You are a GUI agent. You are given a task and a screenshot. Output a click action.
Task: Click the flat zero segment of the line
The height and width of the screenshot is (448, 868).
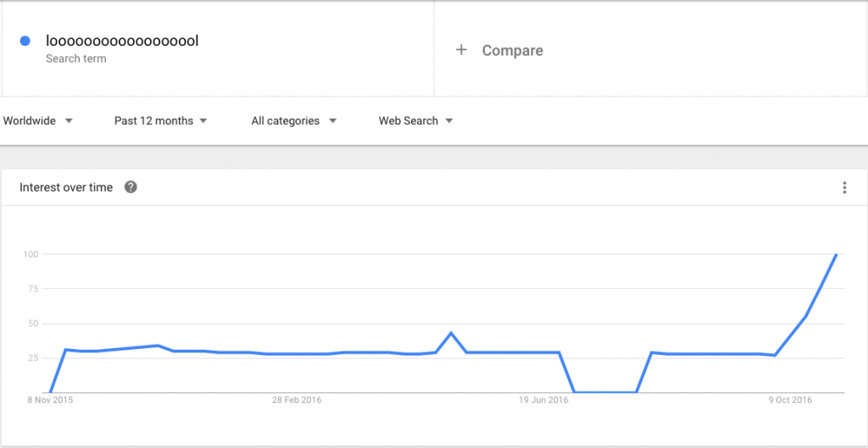(605, 392)
